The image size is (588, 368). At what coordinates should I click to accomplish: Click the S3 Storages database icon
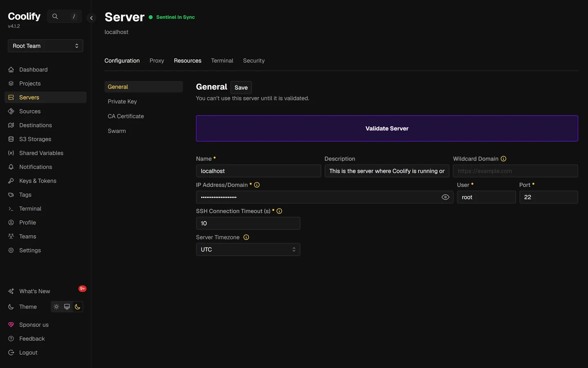tap(11, 139)
